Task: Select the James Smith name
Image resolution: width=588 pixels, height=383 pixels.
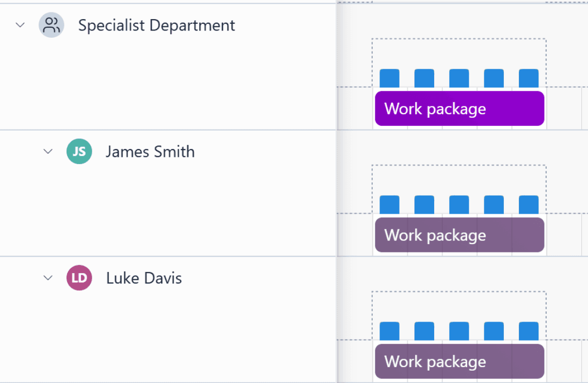Action: tap(150, 152)
